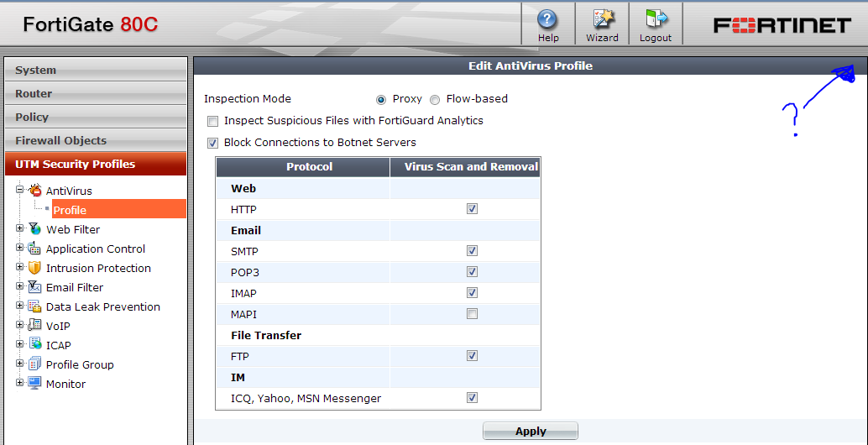Expand the Web Filter tree node
Viewport: 868px width, 445px height.
[20, 228]
